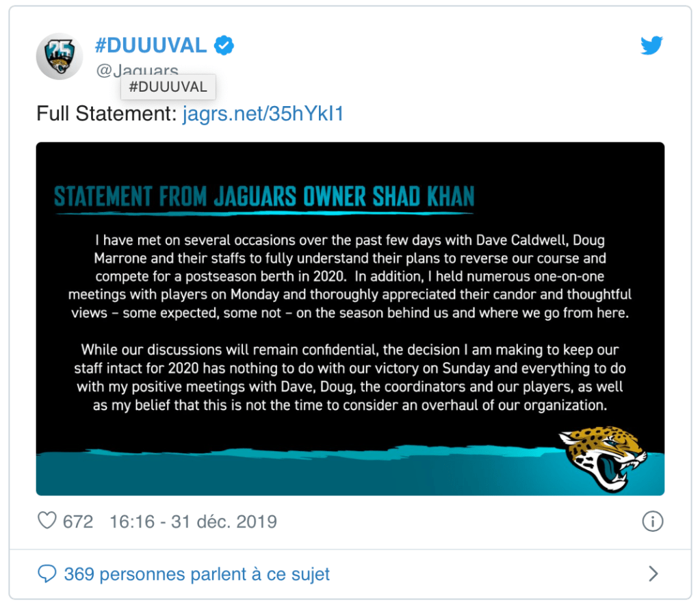
Task: Click the speech bubble conversation icon
Action: pos(47,573)
